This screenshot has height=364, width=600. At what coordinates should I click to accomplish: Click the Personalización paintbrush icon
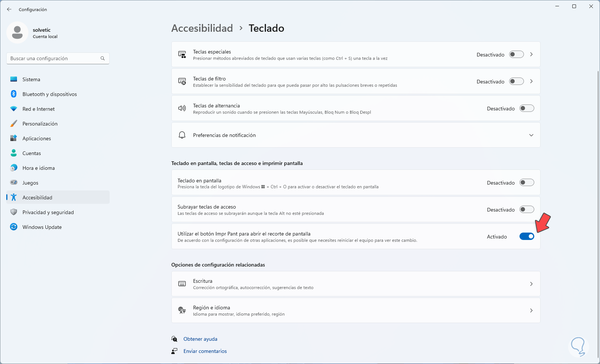click(14, 124)
